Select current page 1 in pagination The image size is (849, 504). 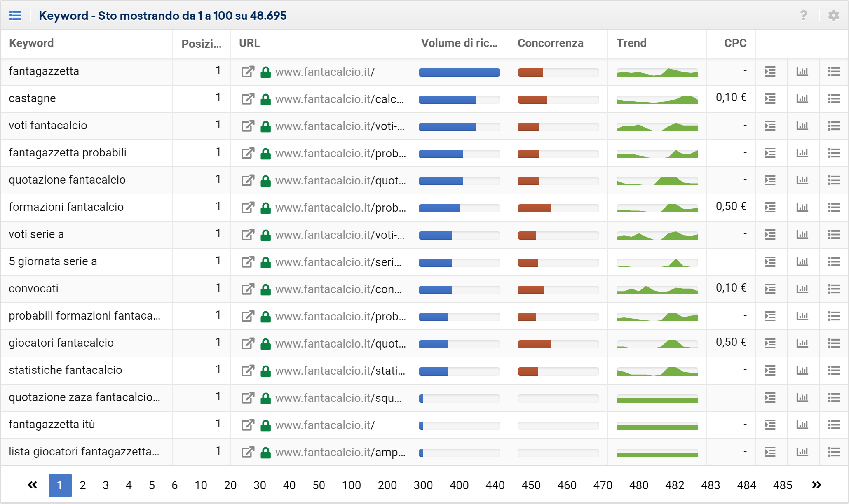pyautogui.click(x=60, y=485)
